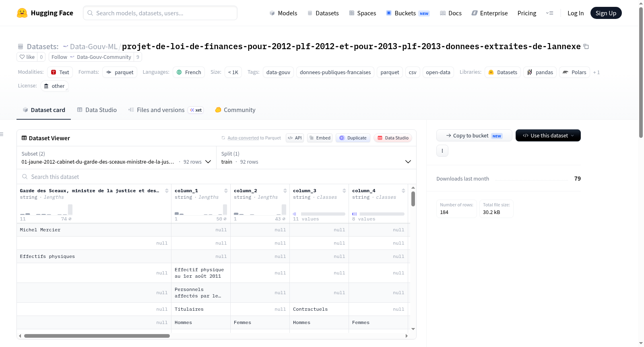Select the data-gouv tag

point(278,72)
